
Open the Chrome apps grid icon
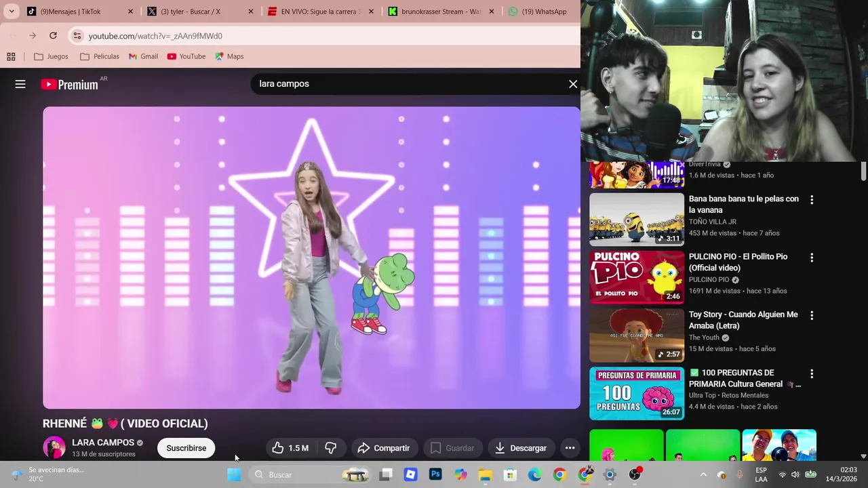click(x=11, y=56)
